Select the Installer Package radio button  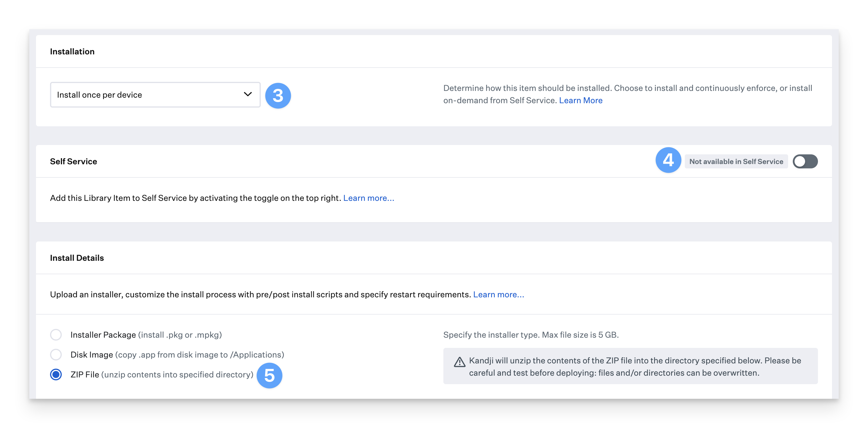pyautogui.click(x=56, y=335)
